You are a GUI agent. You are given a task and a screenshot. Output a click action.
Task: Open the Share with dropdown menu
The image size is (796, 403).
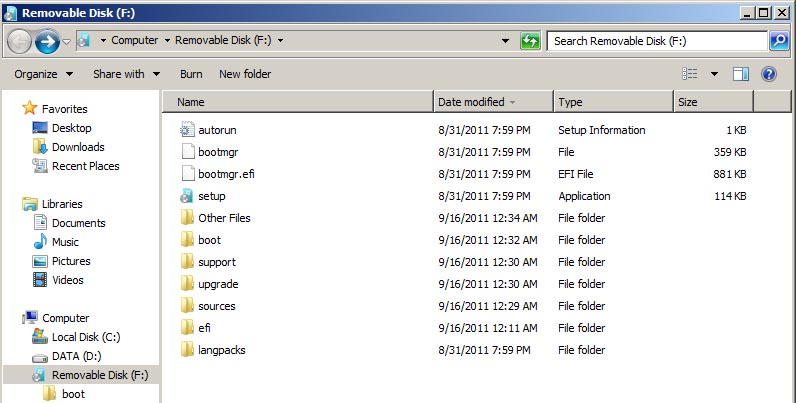(126, 74)
